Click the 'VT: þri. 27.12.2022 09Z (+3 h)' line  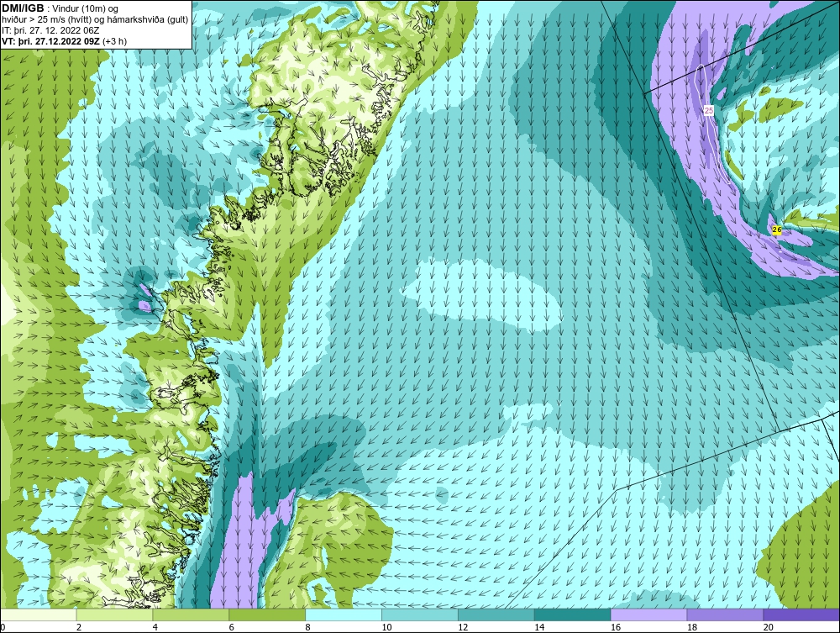coord(65,41)
